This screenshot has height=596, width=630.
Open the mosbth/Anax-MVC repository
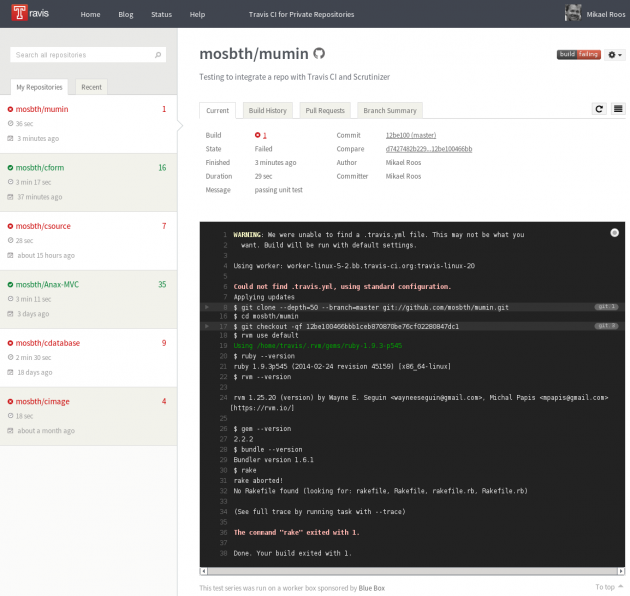pos(47,285)
